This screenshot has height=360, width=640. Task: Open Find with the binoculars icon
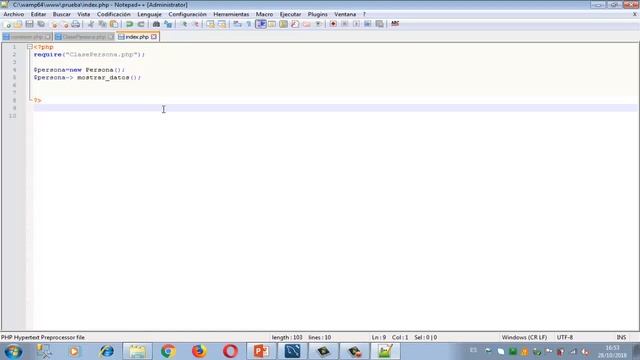coord(156,24)
